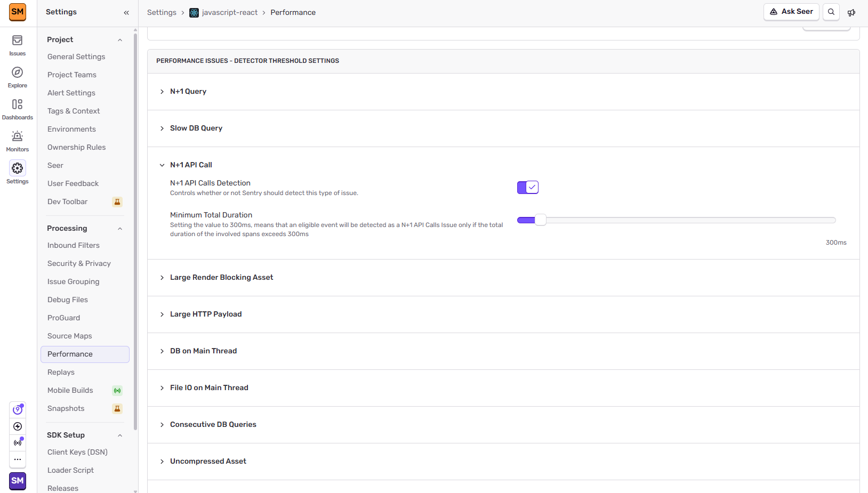Open General Settings in sidebar
Viewport: 868px width, 493px height.
(x=85, y=57)
